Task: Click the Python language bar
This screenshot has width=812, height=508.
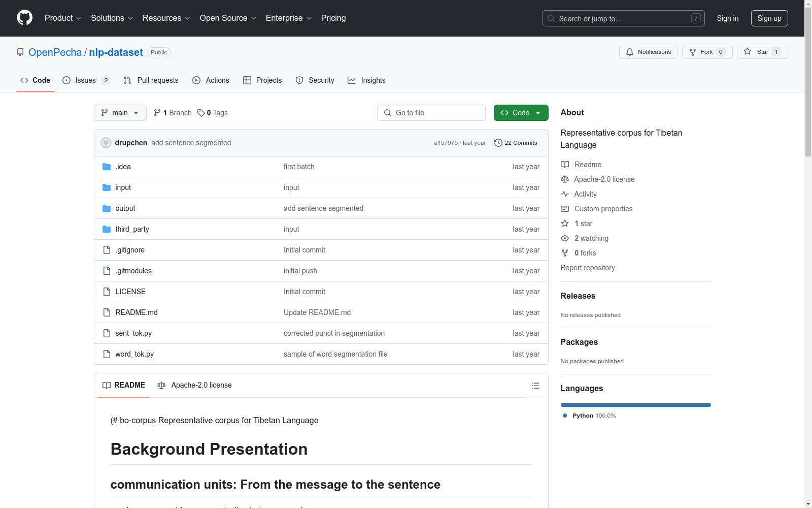Action: (635, 405)
